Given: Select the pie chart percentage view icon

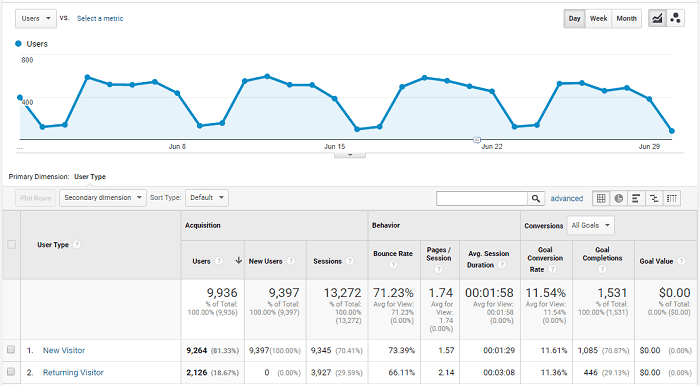Looking at the screenshot, I should pos(618,198).
